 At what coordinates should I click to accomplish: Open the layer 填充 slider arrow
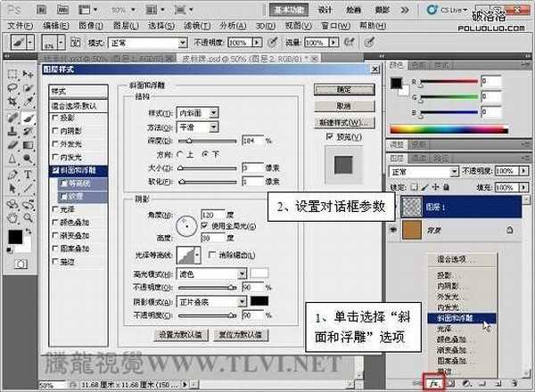(523, 187)
